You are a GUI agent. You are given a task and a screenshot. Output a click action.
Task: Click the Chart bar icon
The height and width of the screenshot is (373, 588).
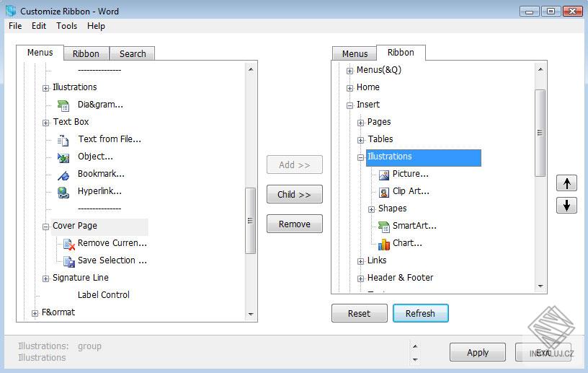[x=384, y=245]
